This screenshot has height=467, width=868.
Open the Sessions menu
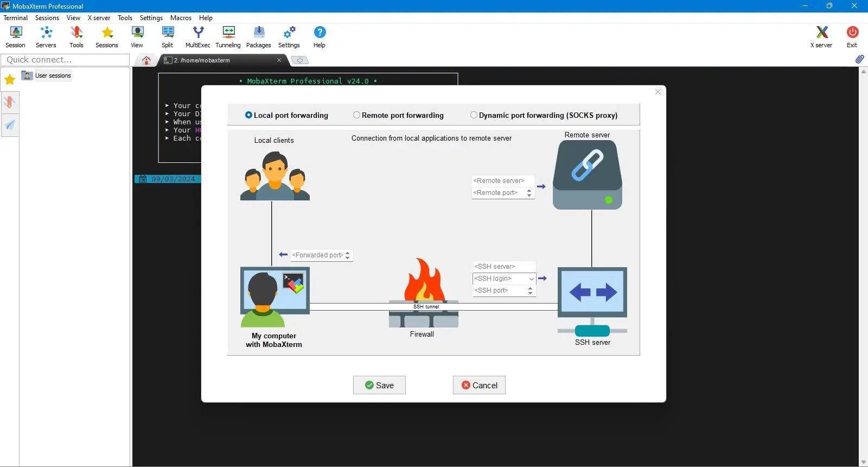(x=47, y=18)
